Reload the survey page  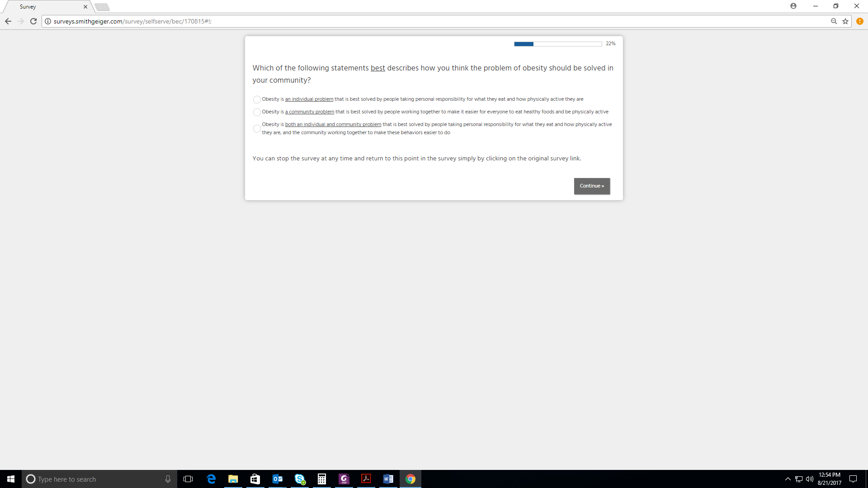(33, 21)
